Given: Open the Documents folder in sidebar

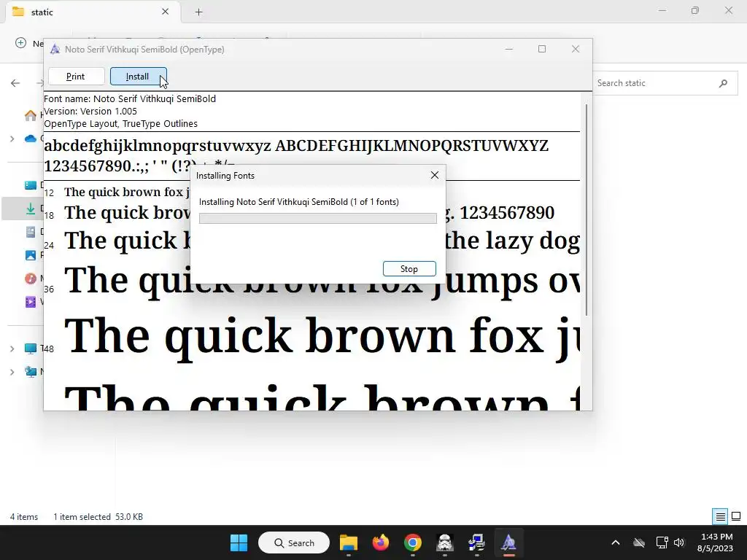Looking at the screenshot, I should (31, 232).
